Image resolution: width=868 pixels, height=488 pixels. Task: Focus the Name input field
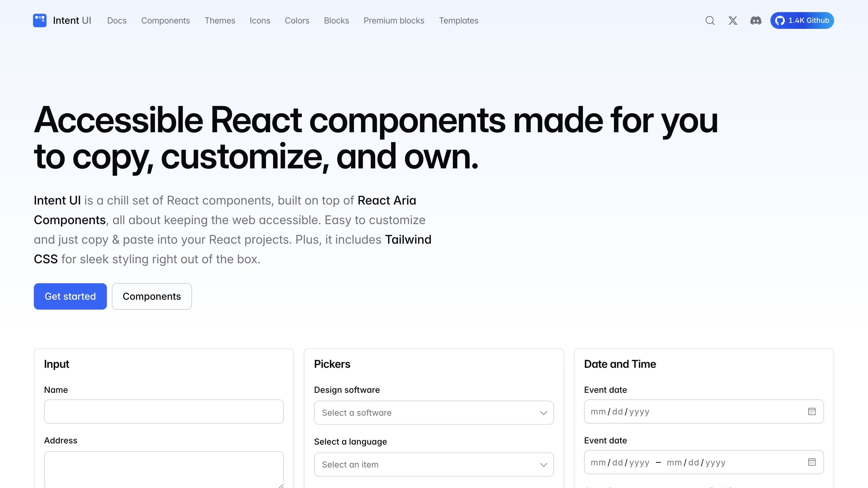(x=164, y=411)
